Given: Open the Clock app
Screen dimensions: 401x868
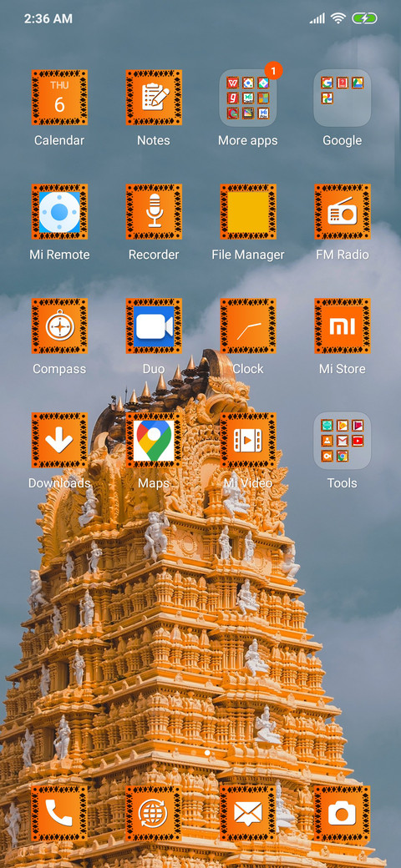Looking at the screenshot, I should [x=247, y=326].
